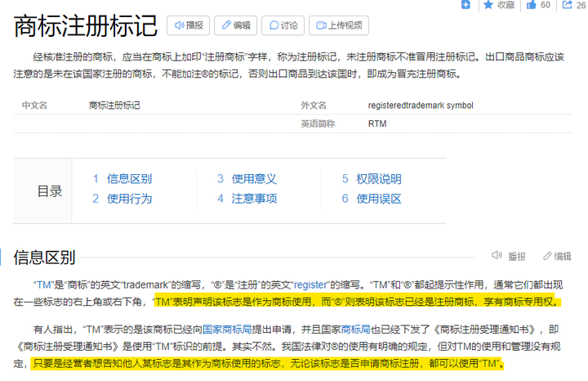Click the RTM abbreviation value

click(x=377, y=124)
